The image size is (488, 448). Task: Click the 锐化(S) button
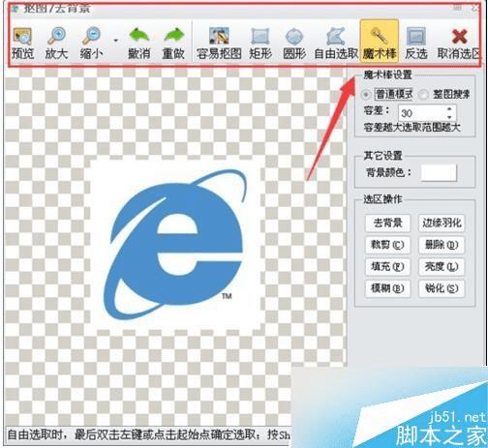tap(442, 288)
